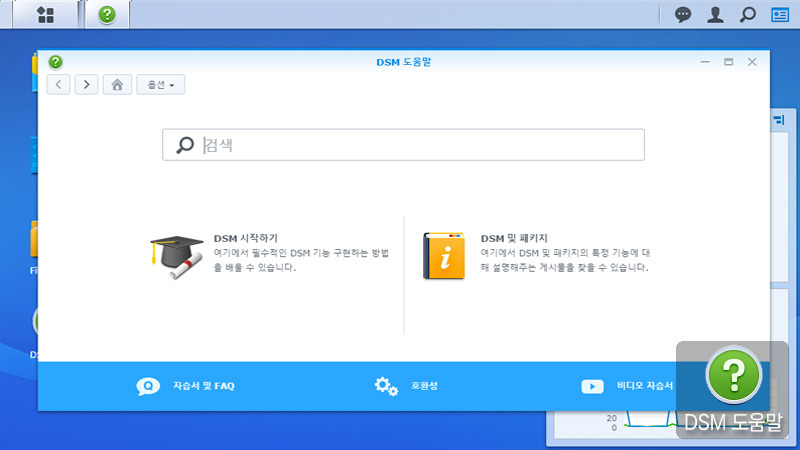Open the notifications speech bubble icon
The image size is (800, 450).
[683, 15]
